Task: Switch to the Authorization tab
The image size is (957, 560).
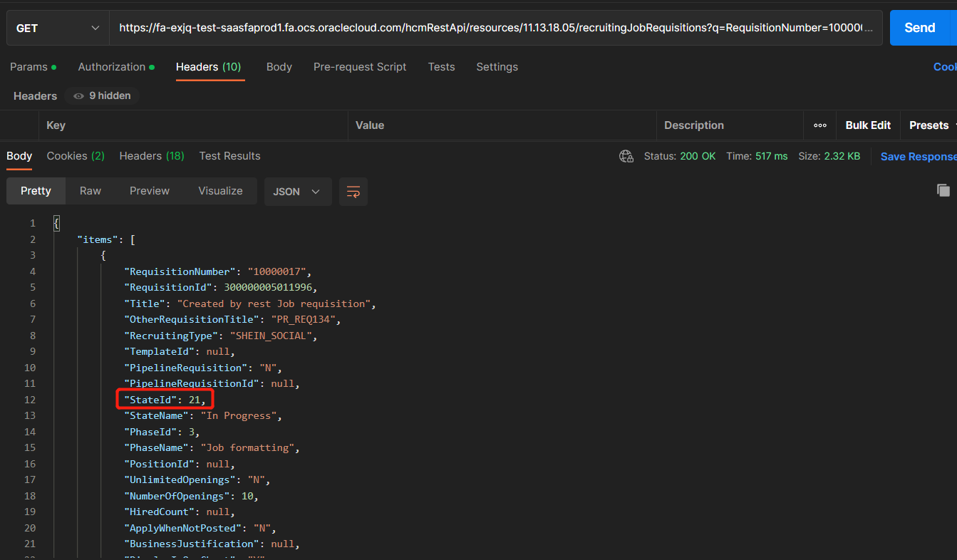Action: tap(111, 66)
